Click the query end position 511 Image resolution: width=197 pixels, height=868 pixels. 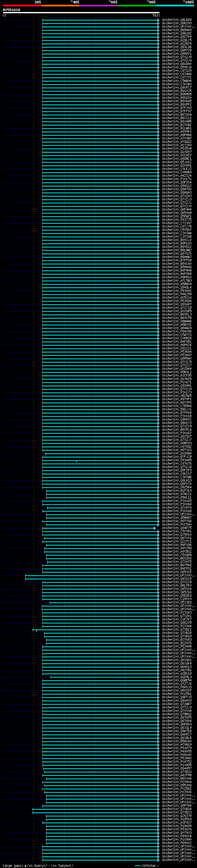coord(155,15)
